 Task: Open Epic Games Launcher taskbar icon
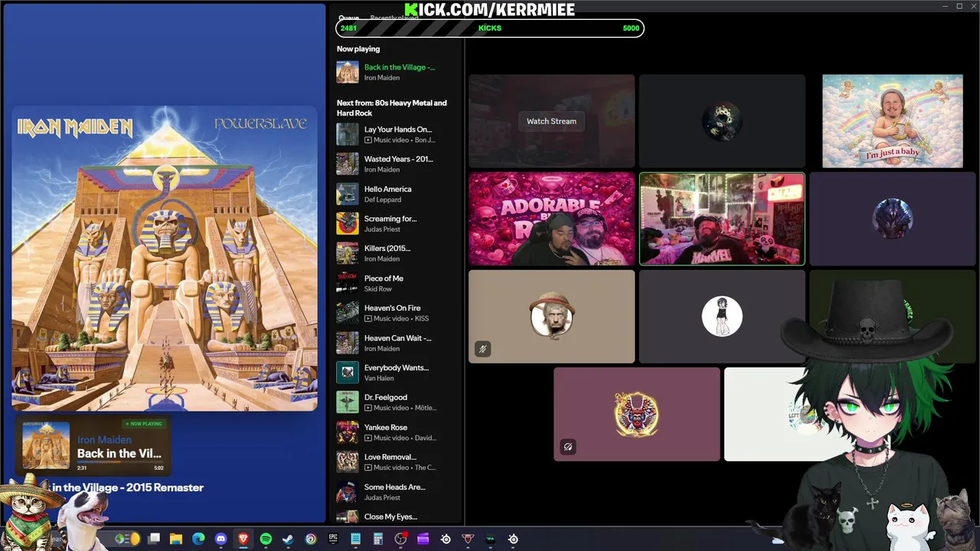coord(333,539)
